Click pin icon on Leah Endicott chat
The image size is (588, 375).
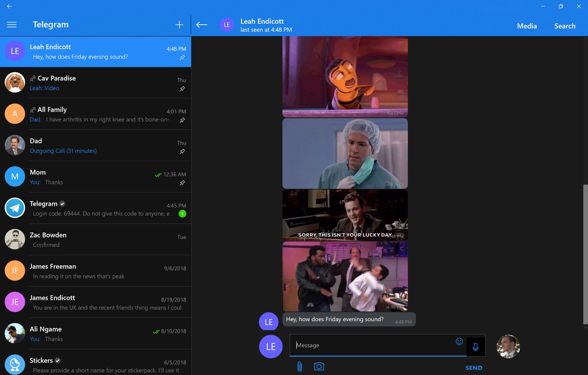click(x=182, y=57)
